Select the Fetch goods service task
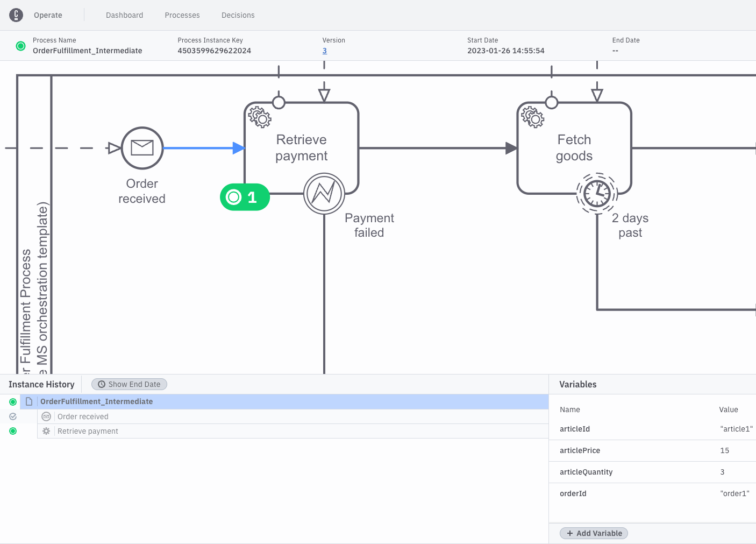This screenshot has width=756, height=544. point(574,148)
